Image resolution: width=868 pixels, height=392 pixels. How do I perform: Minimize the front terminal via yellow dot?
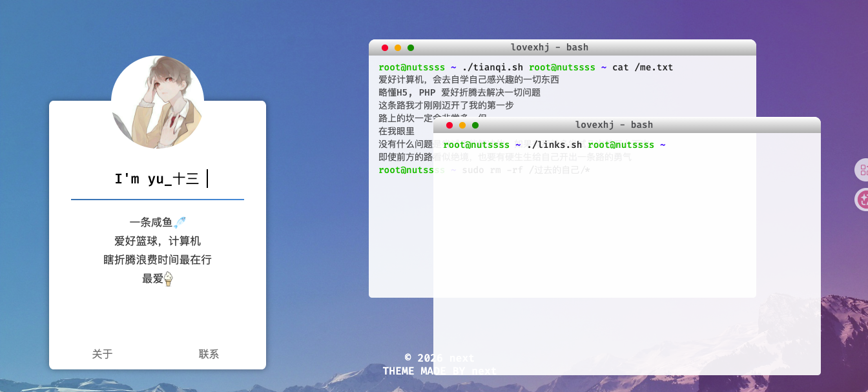coord(462,125)
